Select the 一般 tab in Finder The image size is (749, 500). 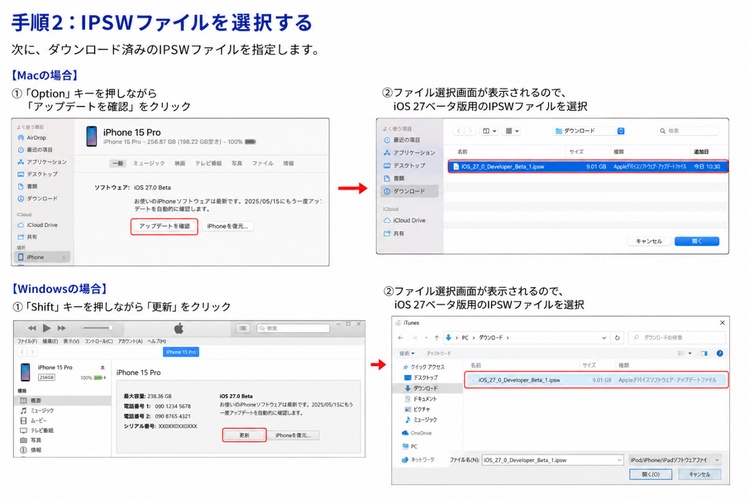[x=118, y=163]
